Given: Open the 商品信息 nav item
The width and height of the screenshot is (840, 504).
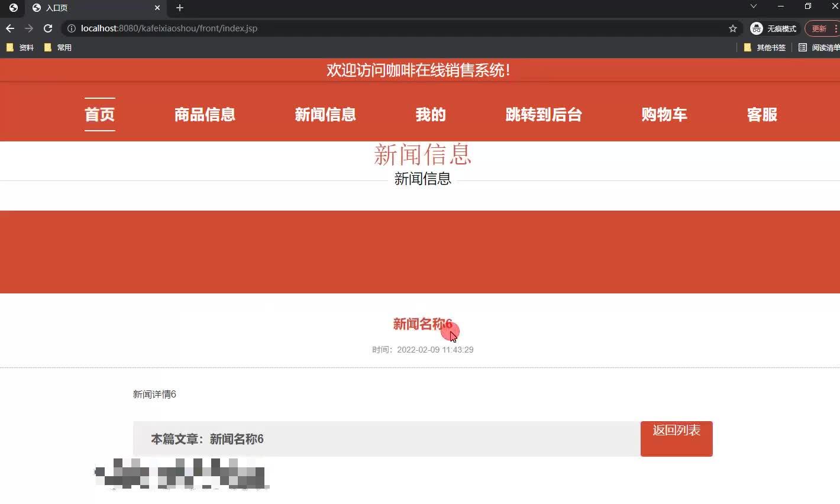Looking at the screenshot, I should point(205,114).
